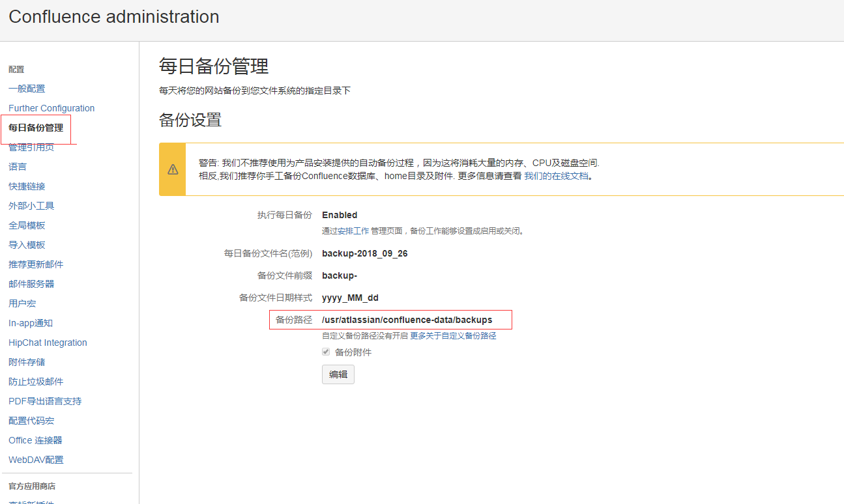The image size is (844, 504).
Task: Toggle the 备份附件 checkbox
Action: click(326, 352)
